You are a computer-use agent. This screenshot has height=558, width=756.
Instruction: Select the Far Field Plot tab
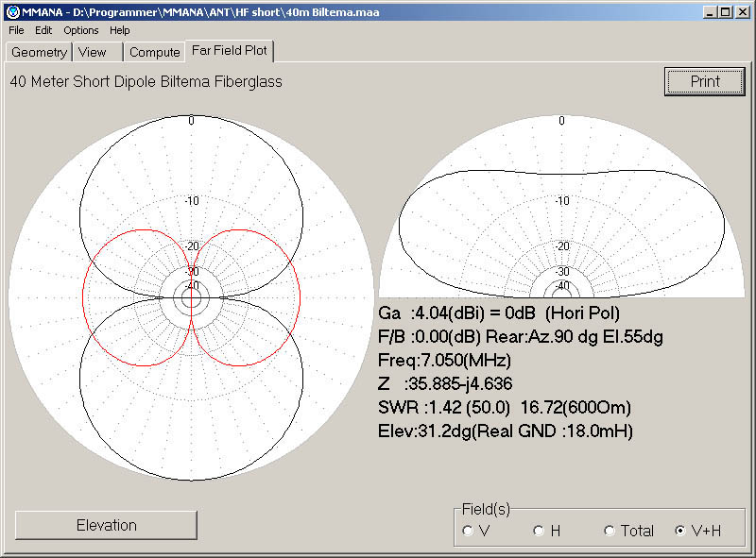[x=230, y=51]
